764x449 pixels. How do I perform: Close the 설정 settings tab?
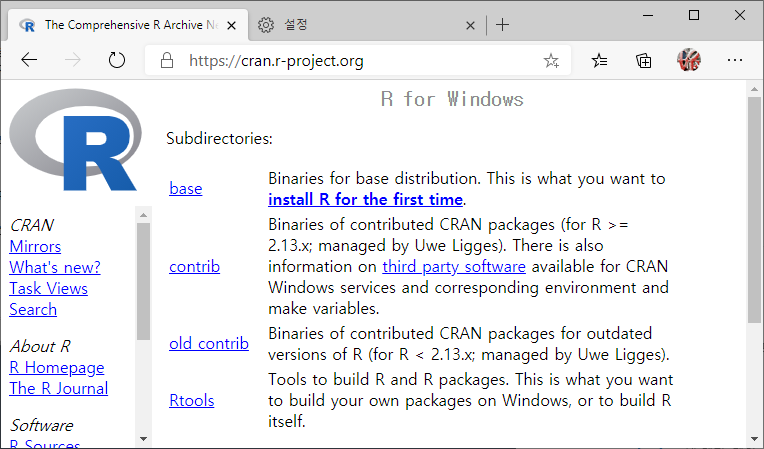[x=470, y=25]
